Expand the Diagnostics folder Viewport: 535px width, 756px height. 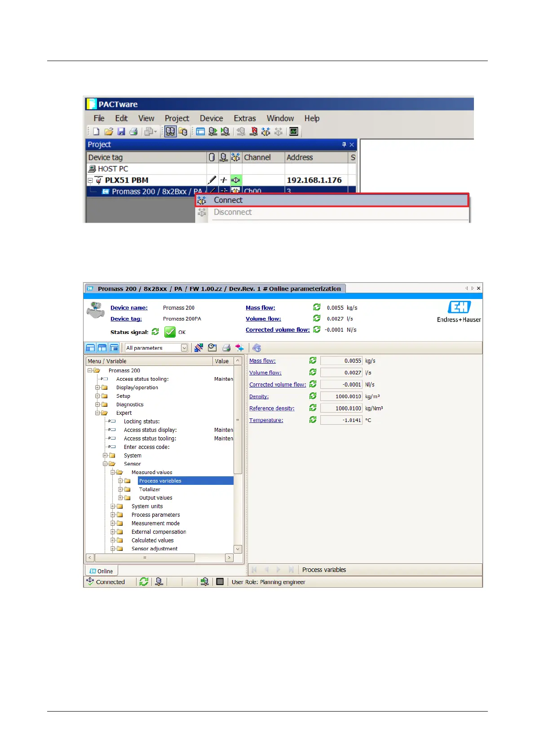97,404
